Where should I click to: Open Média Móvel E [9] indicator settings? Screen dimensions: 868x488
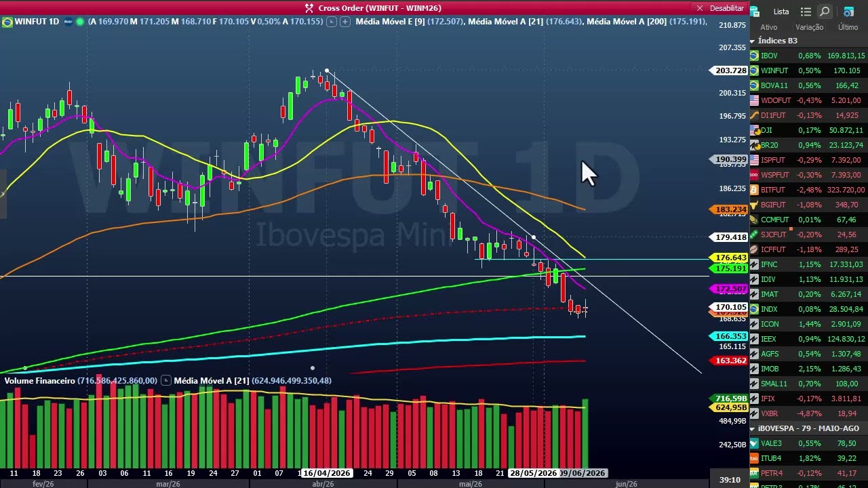(410, 22)
